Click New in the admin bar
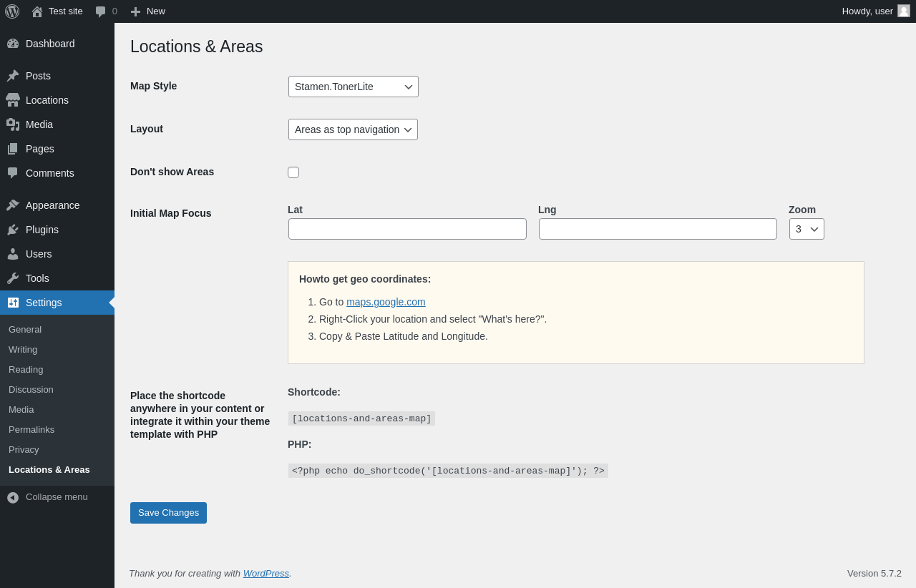Viewport: 916px width, 588px height. click(x=156, y=11)
